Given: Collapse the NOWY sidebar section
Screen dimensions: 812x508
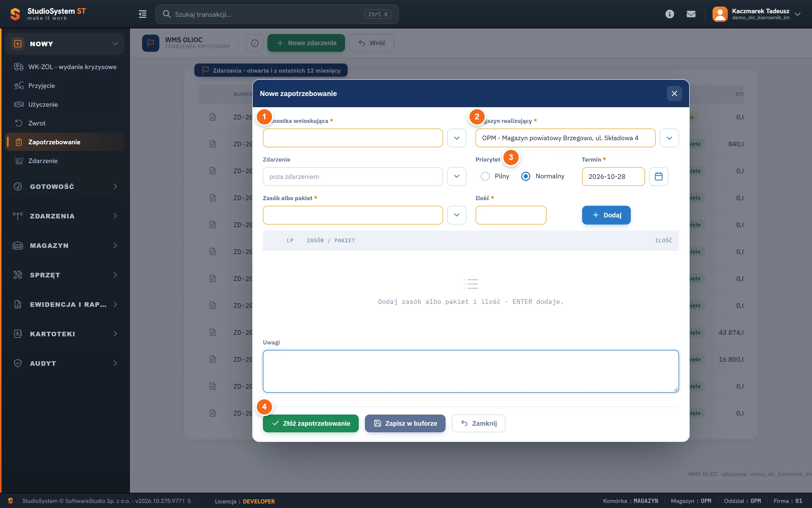Looking at the screenshot, I should pos(65,44).
